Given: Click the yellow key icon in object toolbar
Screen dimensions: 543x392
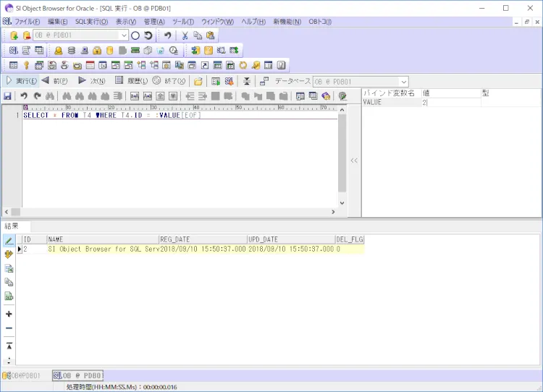Looking at the screenshot, I should (x=26, y=65).
